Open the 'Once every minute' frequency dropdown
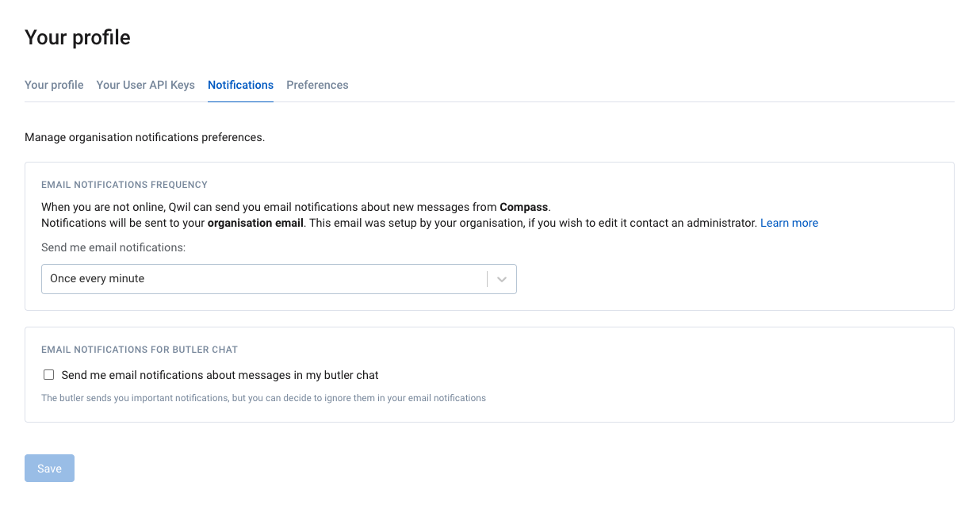 click(279, 279)
